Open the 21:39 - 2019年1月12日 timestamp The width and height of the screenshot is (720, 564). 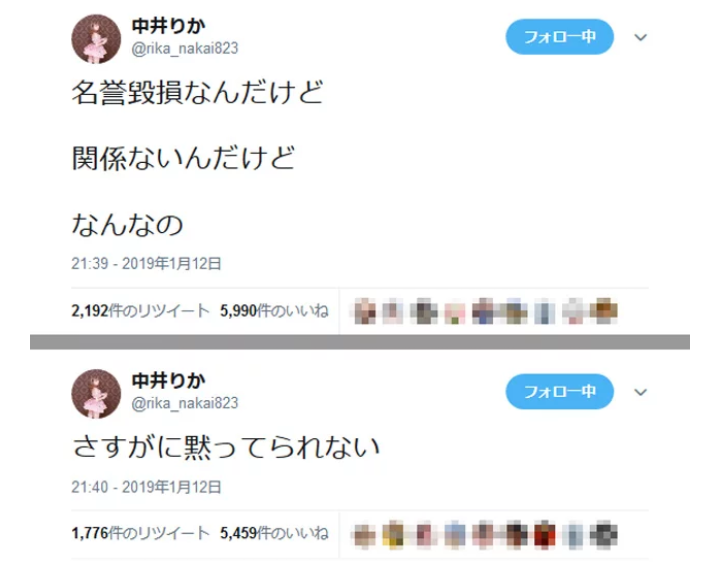[x=146, y=263]
